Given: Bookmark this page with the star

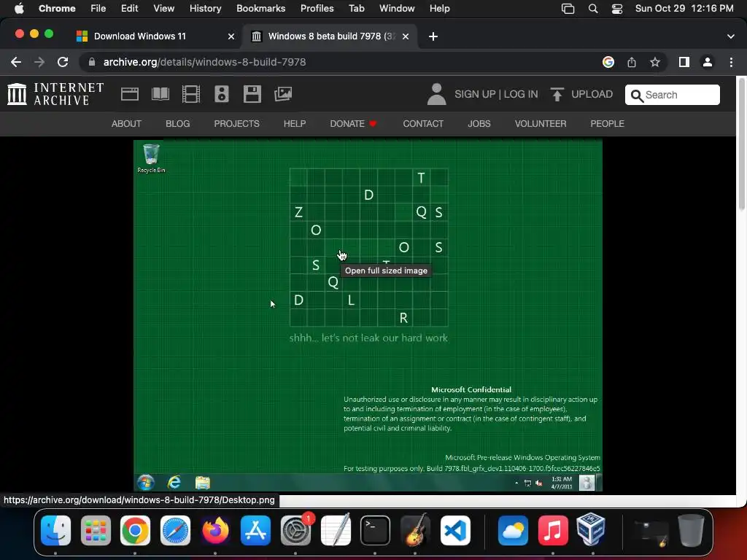Looking at the screenshot, I should (655, 62).
